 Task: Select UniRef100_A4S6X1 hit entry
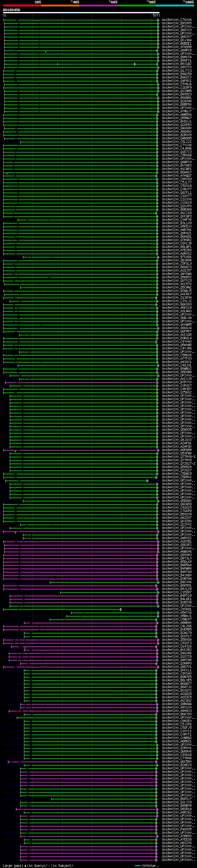click(x=177, y=362)
